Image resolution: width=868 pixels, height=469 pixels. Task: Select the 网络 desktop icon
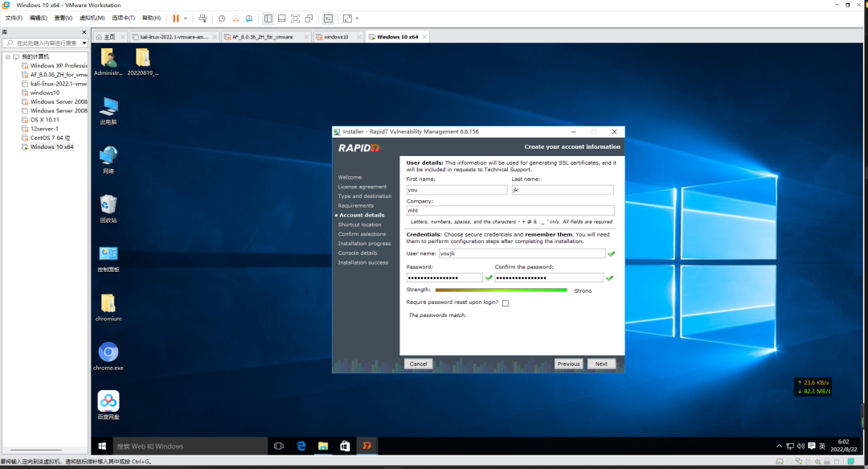(x=108, y=160)
